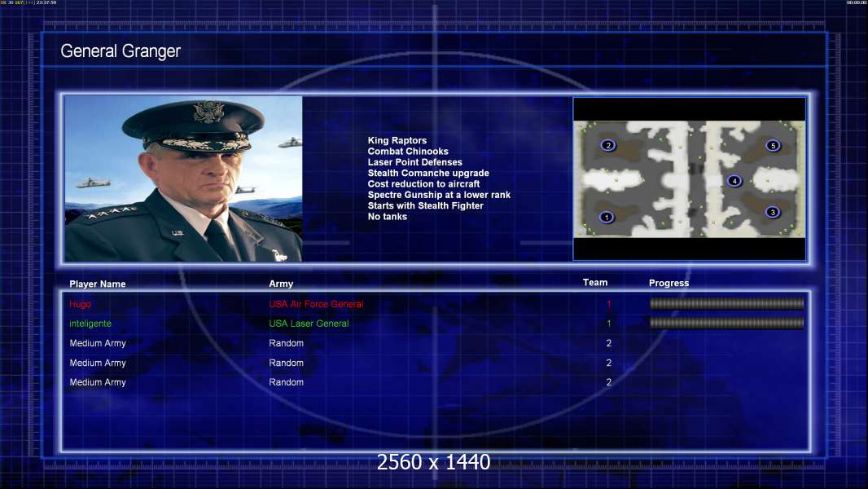The height and width of the screenshot is (489, 868).
Task: Click Stealth Comanche upgrade line
Action: (428, 173)
